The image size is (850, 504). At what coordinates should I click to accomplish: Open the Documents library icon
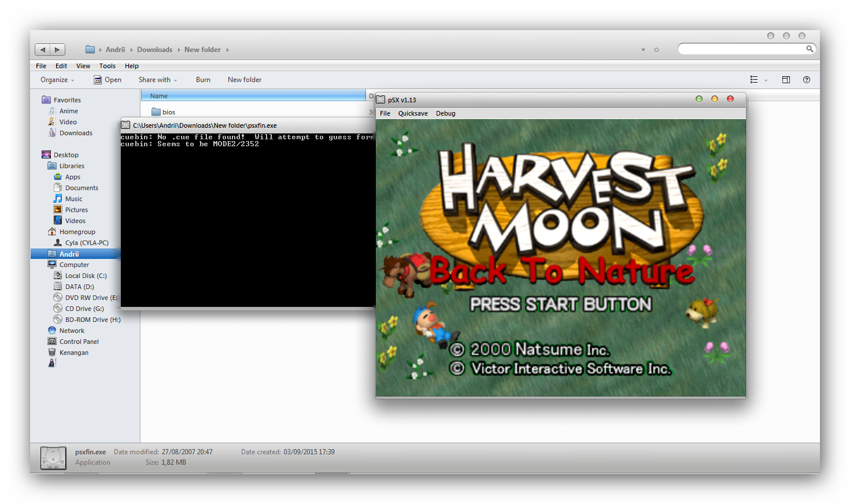point(58,188)
